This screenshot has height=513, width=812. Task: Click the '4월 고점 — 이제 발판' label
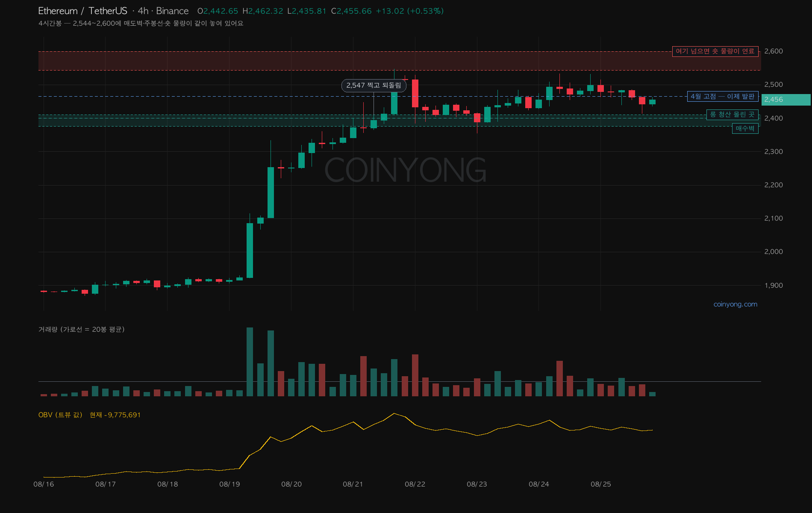pos(723,97)
